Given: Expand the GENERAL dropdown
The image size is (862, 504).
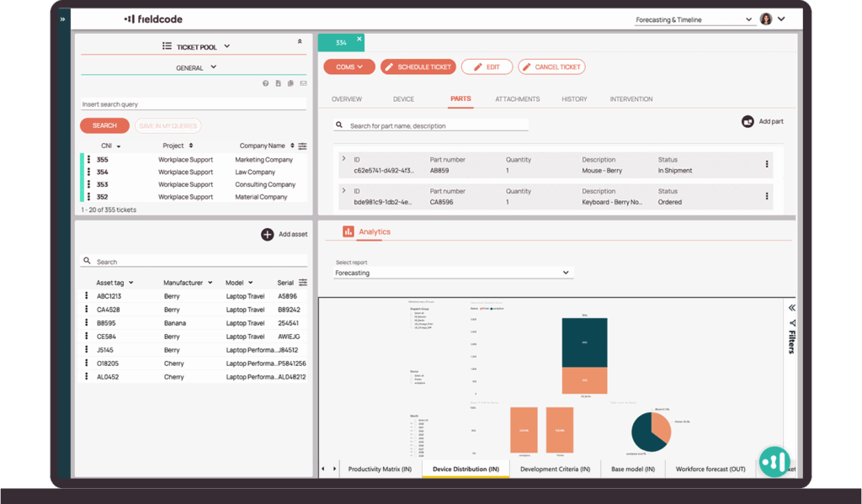Looking at the screenshot, I should (195, 67).
